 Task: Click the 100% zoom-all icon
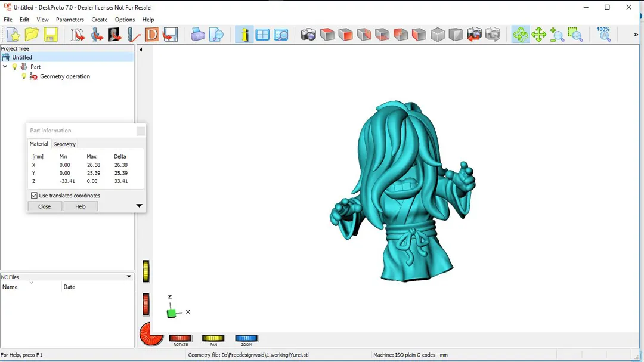point(603,35)
